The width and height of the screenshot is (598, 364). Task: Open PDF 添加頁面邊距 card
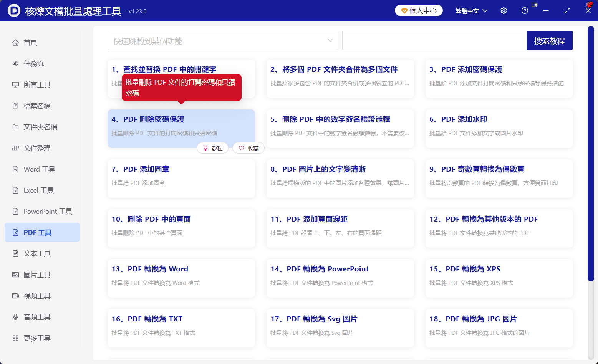pos(340,228)
